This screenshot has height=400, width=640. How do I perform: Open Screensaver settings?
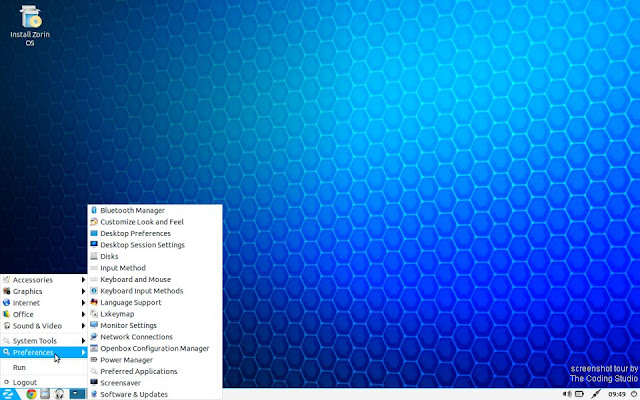coord(155,383)
